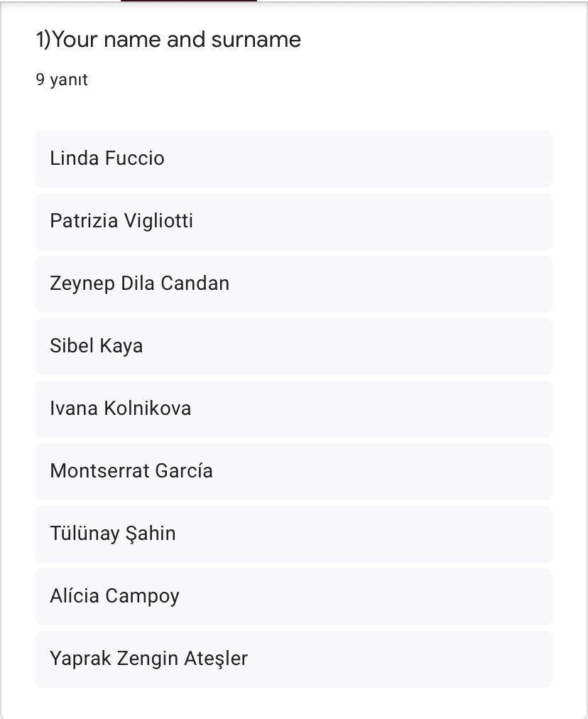Click the surname "Kaya" text
The height and width of the screenshot is (719, 588).
coord(121,346)
